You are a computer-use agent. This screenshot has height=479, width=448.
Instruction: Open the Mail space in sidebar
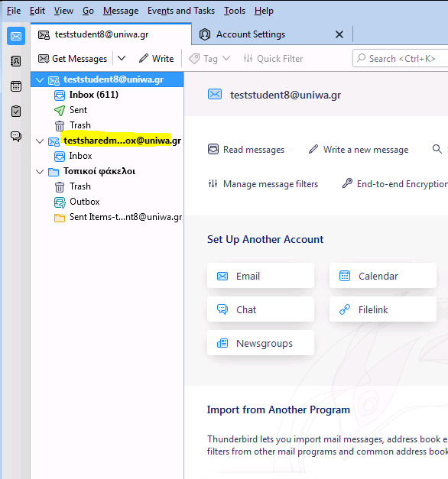16,36
